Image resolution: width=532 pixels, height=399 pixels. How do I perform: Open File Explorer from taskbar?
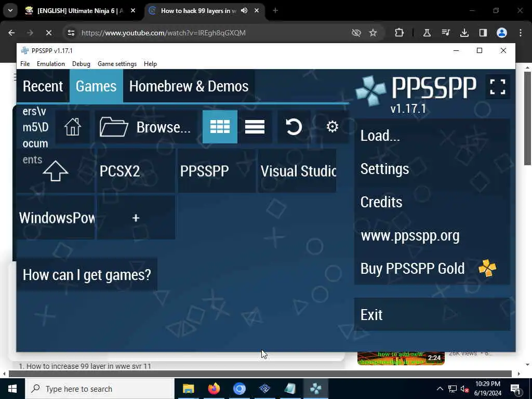coord(188,389)
